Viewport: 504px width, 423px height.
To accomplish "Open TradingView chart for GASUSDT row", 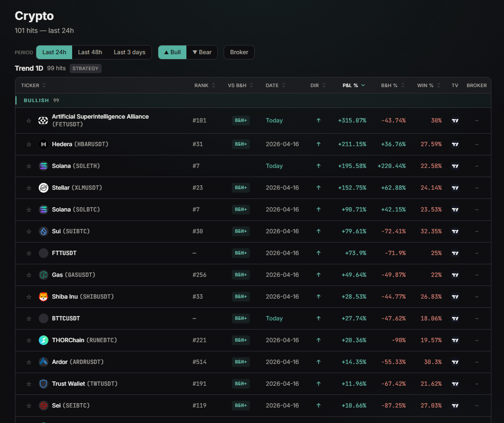I will click(x=455, y=275).
